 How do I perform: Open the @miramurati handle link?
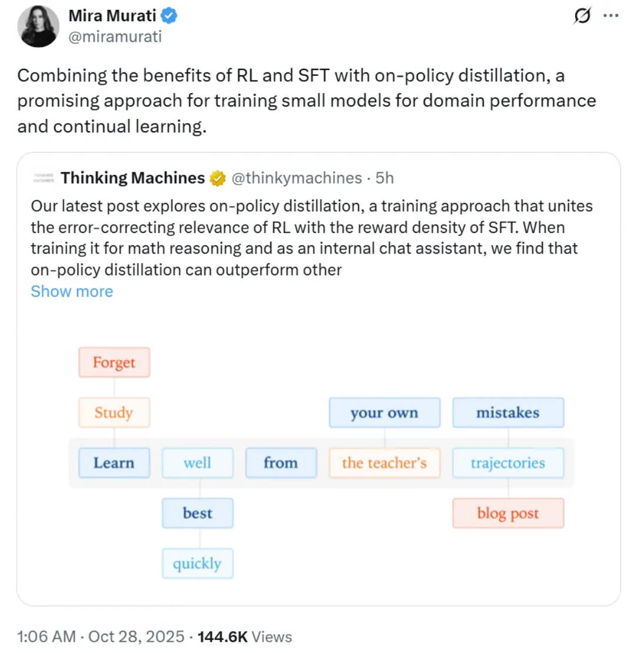point(115,36)
